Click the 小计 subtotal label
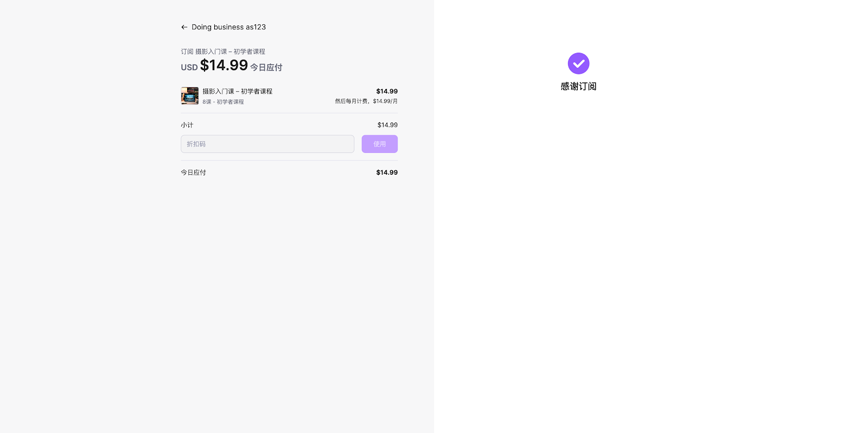 click(187, 125)
